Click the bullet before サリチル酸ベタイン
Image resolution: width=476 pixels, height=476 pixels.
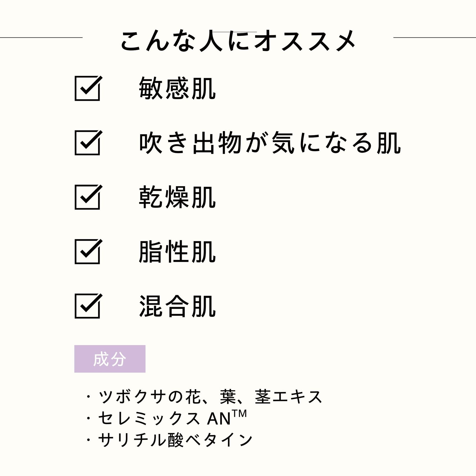tap(88, 440)
